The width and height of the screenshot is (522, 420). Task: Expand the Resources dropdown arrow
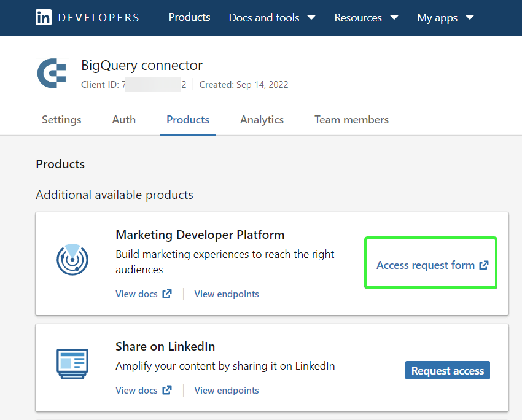[x=394, y=17]
